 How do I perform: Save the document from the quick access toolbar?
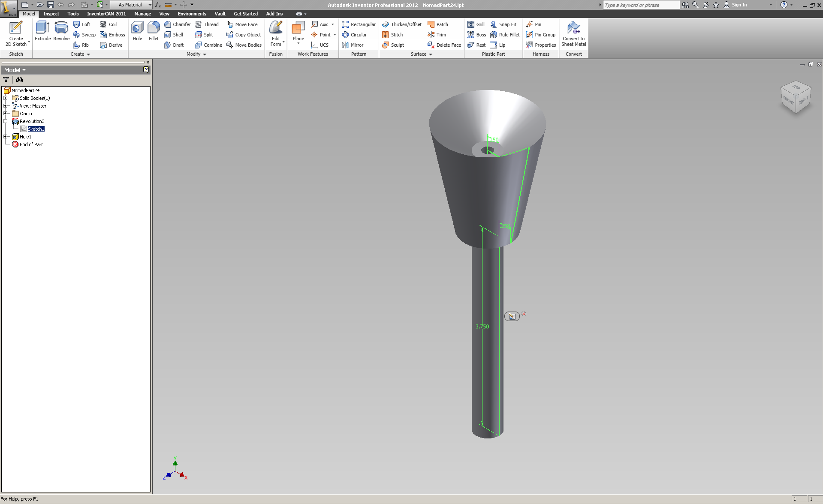click(x=51, y=5)
